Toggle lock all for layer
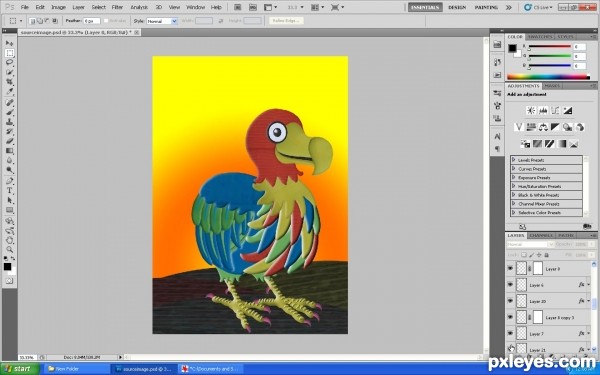600x375 pixels. pyautogui.click(x=546, y=255)
